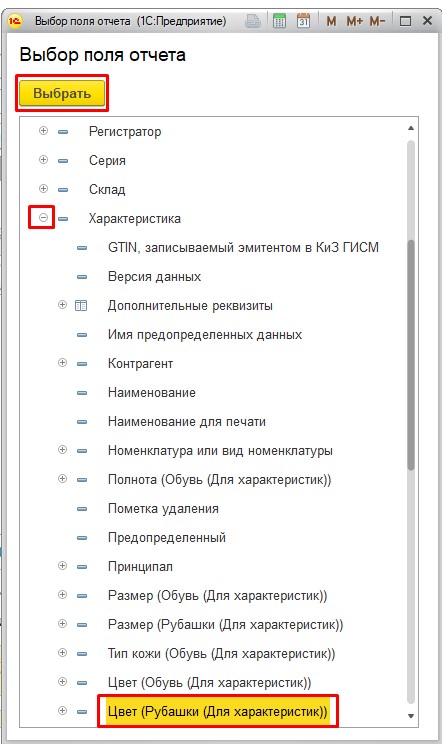Click the M- memory subtract button
This screenshot has width=442, height=744.
coord(378,21)
